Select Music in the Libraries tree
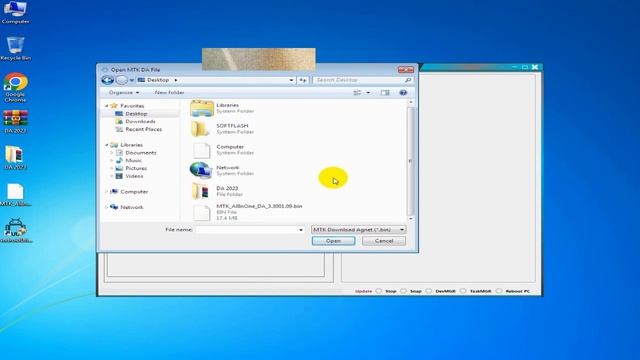 129,160
